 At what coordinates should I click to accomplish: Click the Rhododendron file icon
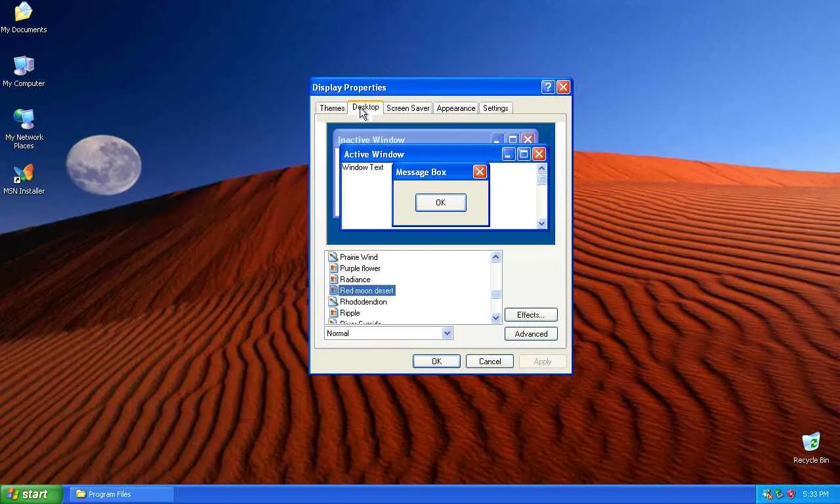[333, 302]
